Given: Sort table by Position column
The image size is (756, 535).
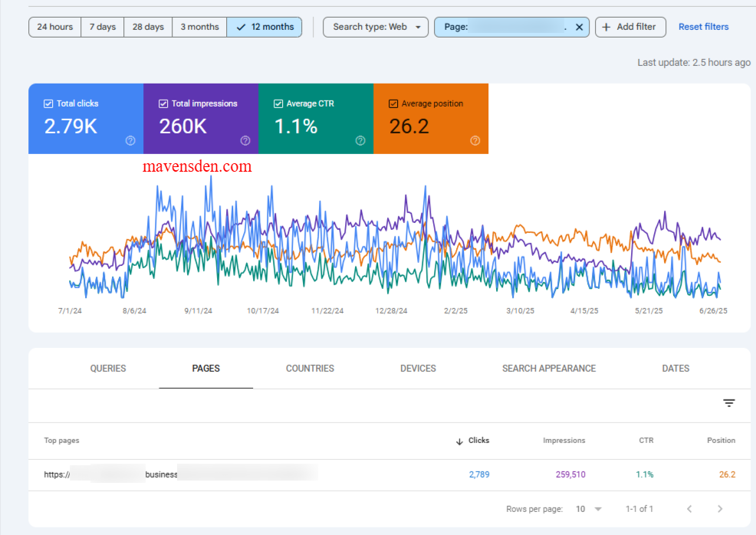Looking at the screenshot, I should [721, 441].
